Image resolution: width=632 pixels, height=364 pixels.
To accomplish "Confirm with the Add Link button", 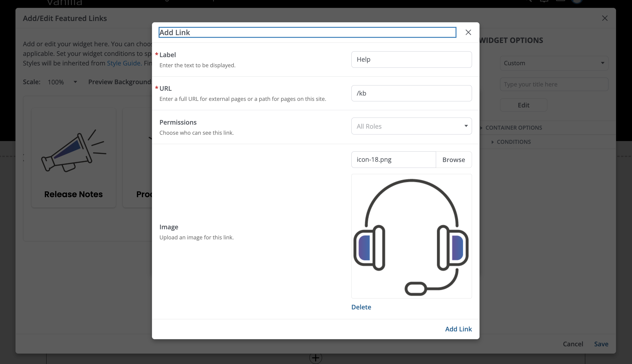I will [x=458, y=329].
